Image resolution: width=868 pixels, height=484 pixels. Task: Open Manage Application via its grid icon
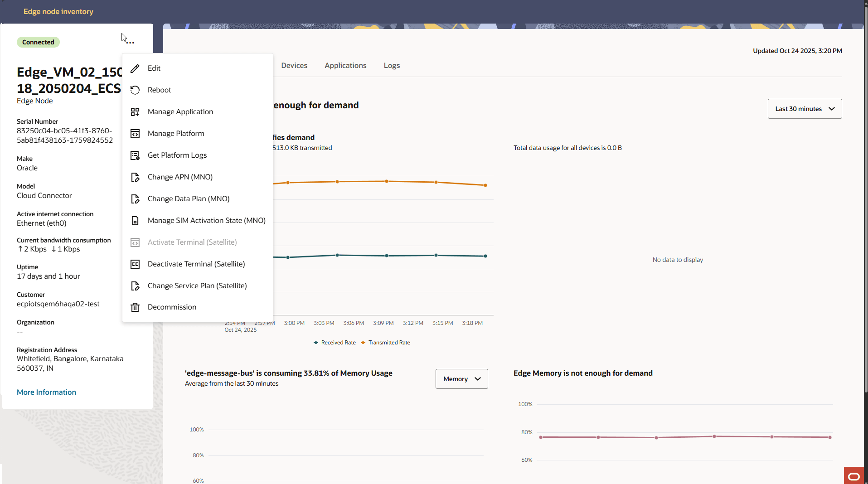pyautogui.click(x=135, y=111)
